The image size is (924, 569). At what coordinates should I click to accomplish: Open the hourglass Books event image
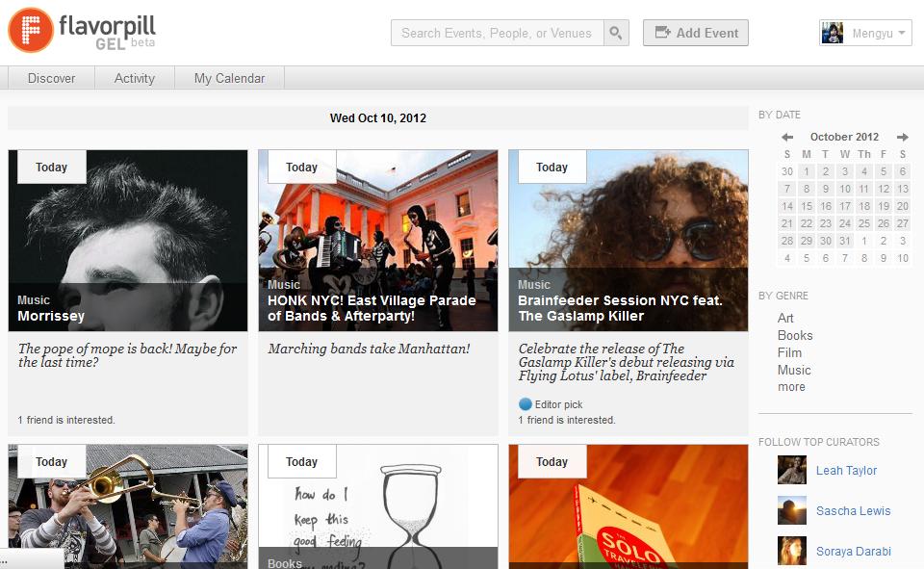pos(377,506)
